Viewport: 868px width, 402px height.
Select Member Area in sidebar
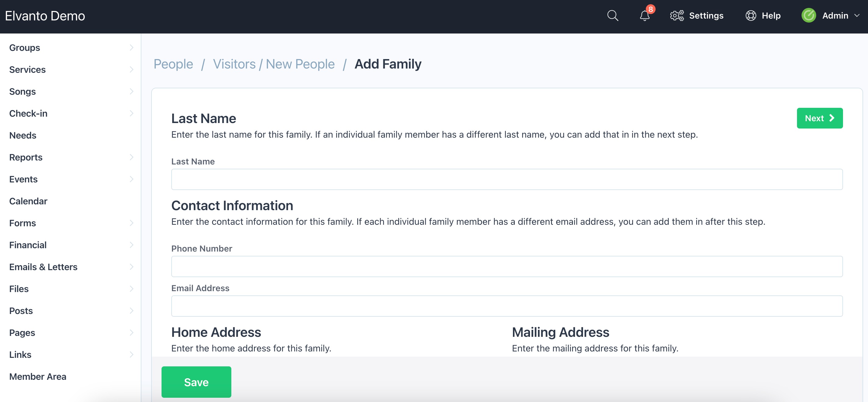point(38,376)
